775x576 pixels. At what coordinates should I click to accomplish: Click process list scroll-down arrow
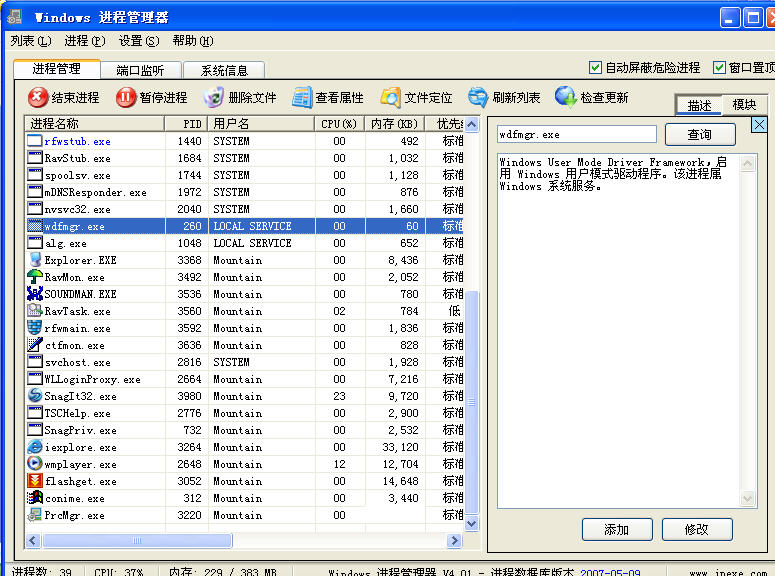point(472,523)
